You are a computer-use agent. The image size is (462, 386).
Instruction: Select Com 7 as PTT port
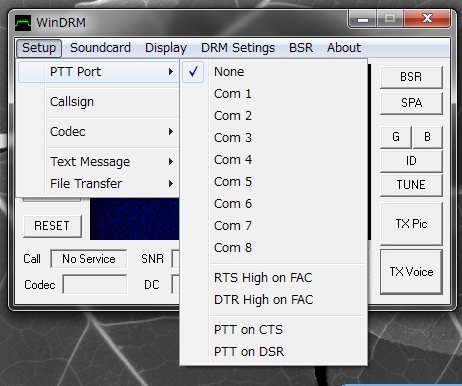tap(274, 226)
